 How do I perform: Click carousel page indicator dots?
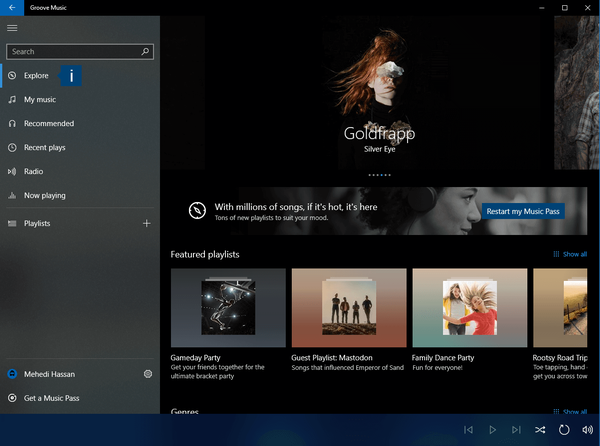point(379,175)
